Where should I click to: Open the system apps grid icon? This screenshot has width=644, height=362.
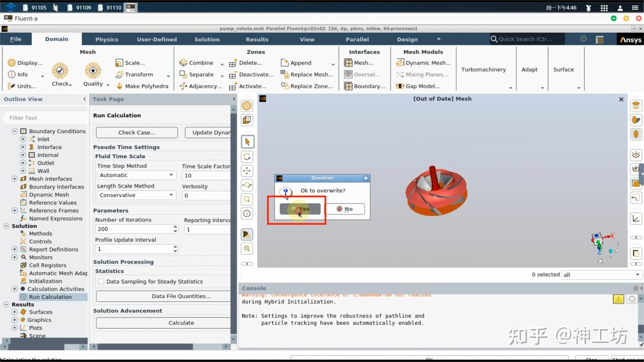point(604,8)
